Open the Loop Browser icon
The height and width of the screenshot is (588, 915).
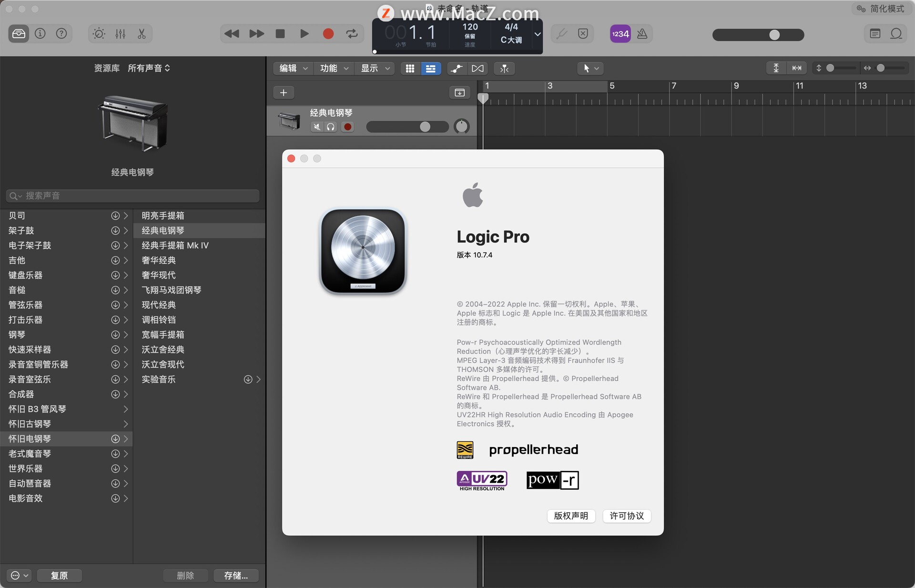click(896, 34)
